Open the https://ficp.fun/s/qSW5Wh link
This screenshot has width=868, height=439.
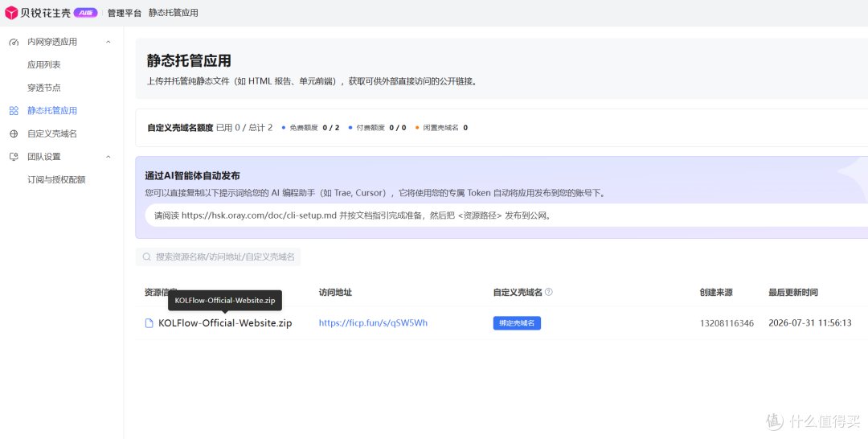373,323
